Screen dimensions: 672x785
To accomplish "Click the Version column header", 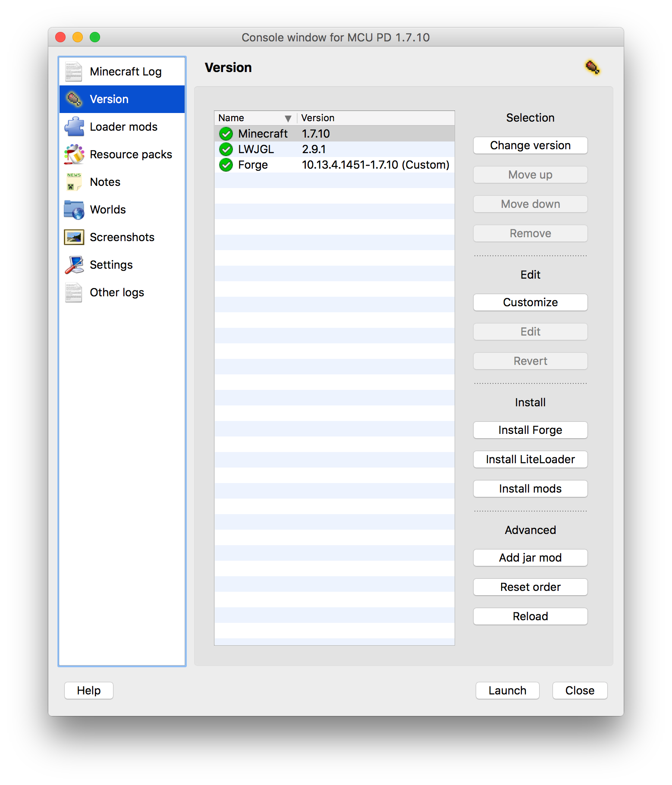I will (x=376, y=118).
